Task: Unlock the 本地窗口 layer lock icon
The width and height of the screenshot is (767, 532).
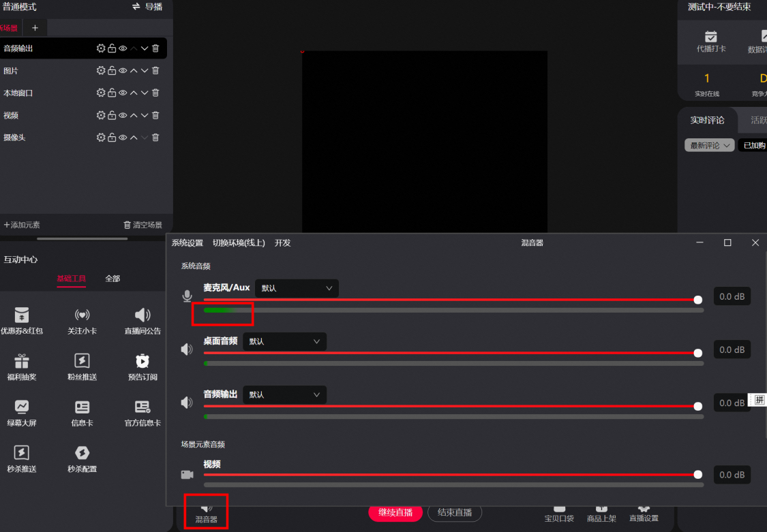Action: click(112, 93)
